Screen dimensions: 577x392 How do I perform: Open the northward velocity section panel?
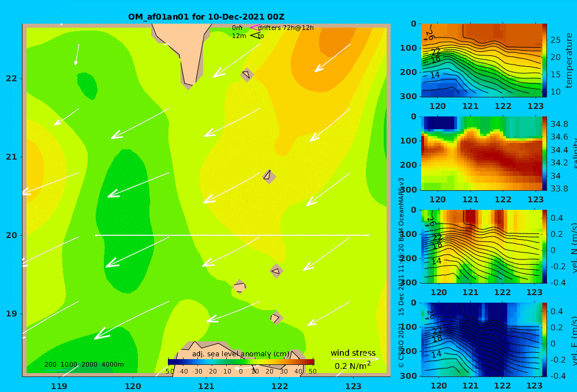[x=482, y=246]
